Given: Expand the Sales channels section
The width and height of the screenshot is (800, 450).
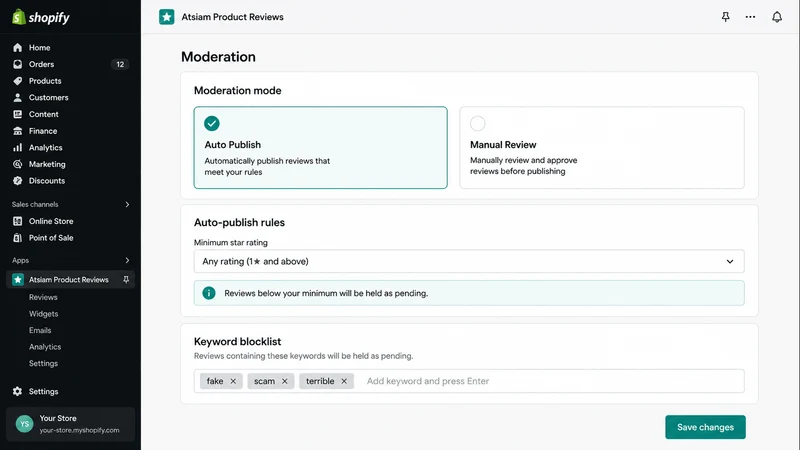Looking at the screenshot, I should point(127,205).
